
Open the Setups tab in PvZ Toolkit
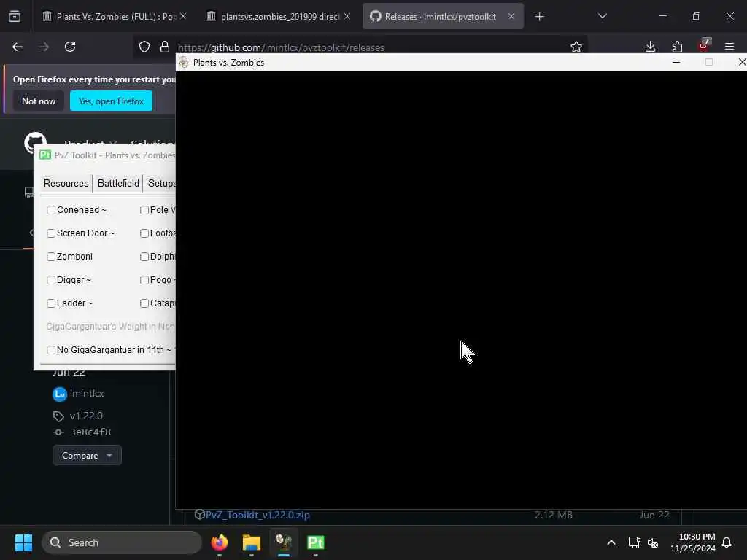(161, 183)
